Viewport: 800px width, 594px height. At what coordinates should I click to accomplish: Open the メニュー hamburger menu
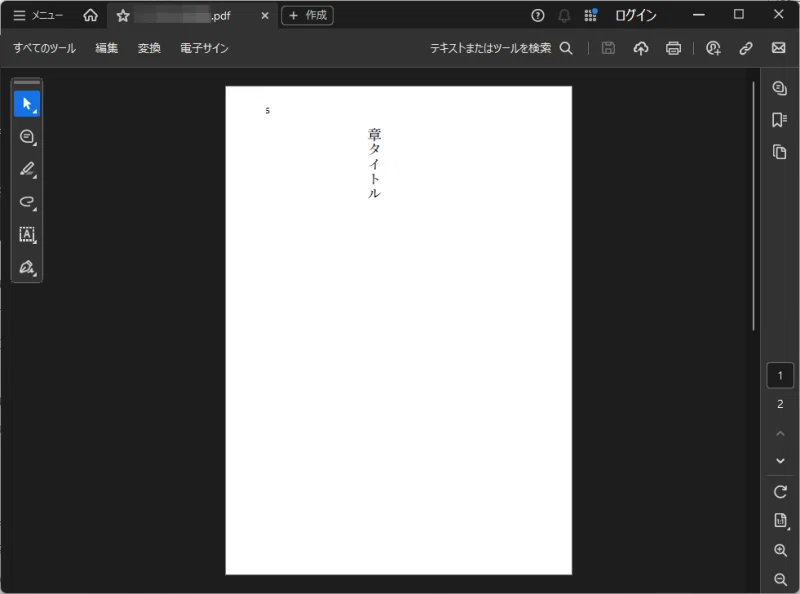(x=38, y=15)
